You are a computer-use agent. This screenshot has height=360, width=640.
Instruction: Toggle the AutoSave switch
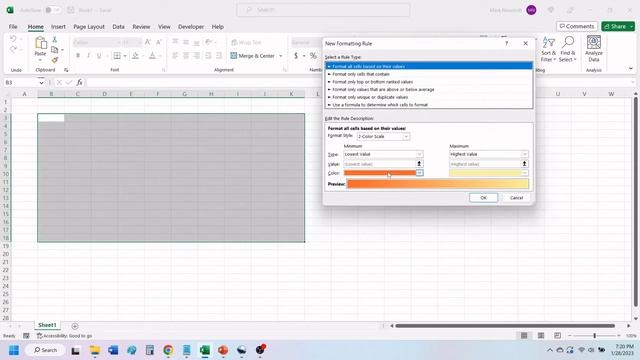click(x=52, y=10)
